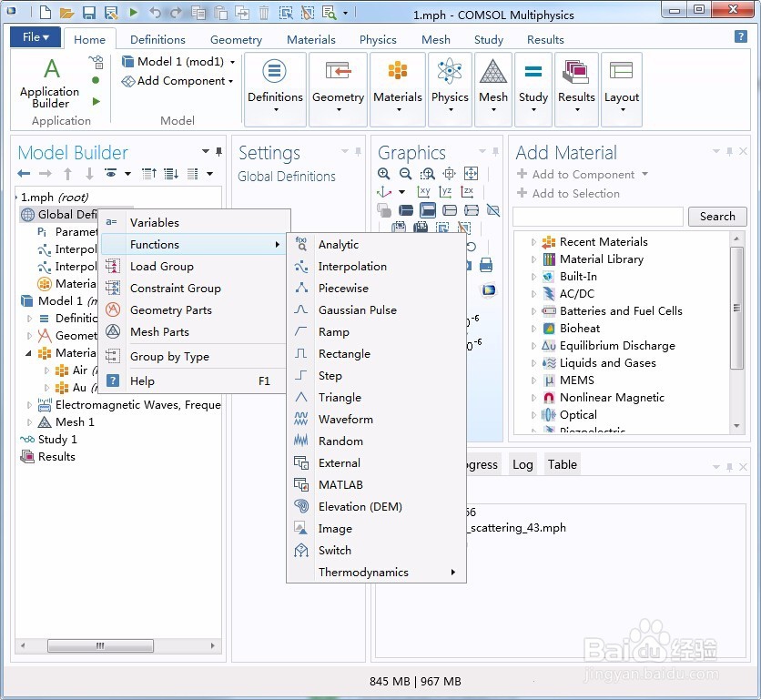Open the Mesh ribbon button
The height and width of the screenshot is (700, 761).
click(x=493, y=89)
